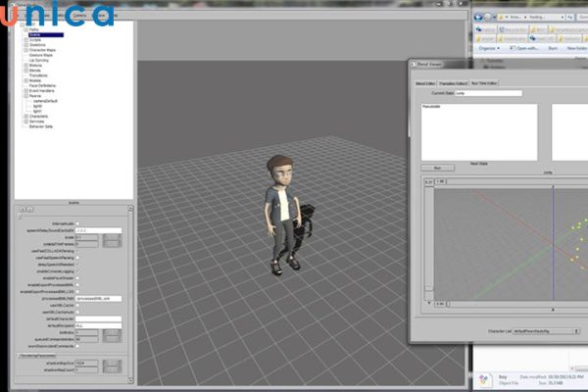Select cameraDefault under Pawns
This screenshot has width=588, height=392.
(45, 101)
